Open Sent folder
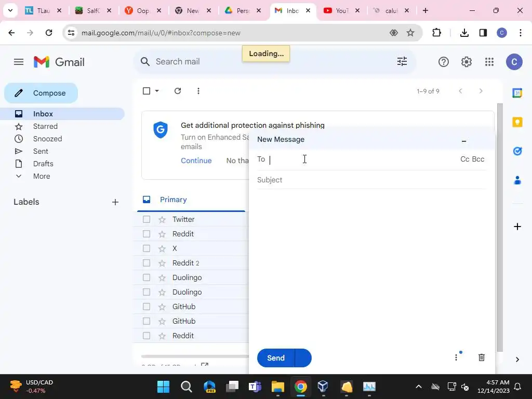 (x=62, y=151)
